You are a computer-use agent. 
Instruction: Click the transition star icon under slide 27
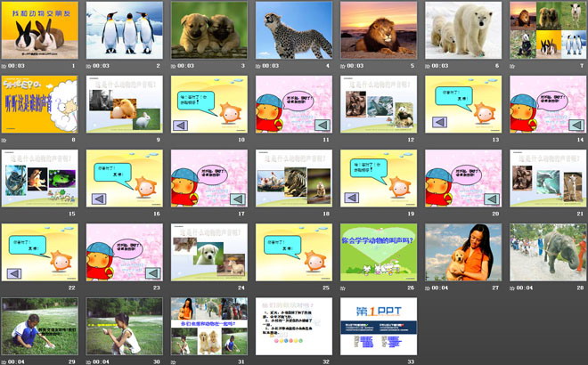point(428,288)
